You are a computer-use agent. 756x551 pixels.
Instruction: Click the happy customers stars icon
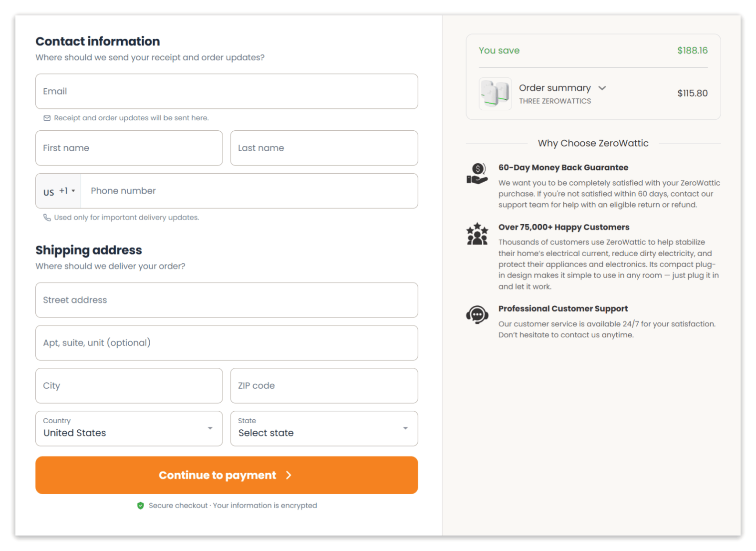pos(477,234)
